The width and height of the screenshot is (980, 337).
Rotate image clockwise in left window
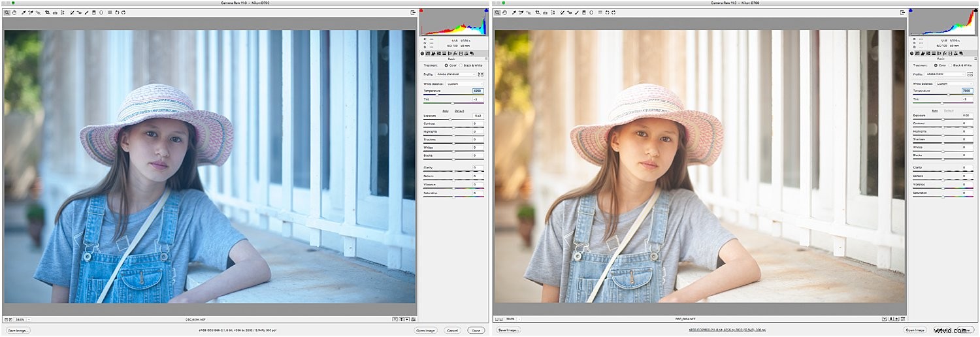pos(123,12)
